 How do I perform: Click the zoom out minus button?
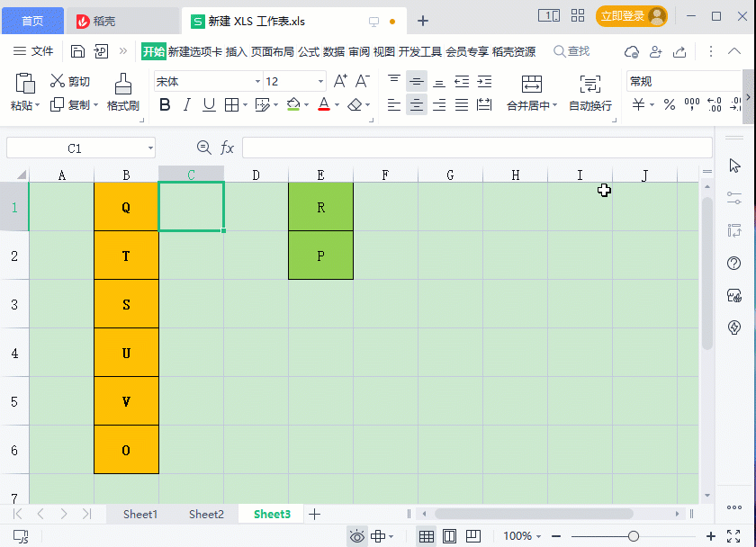click(556, 536)
